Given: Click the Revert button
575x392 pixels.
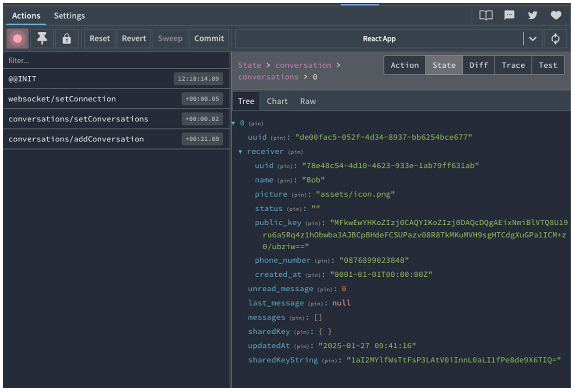Looking at the screenshot, I should 134,39.
